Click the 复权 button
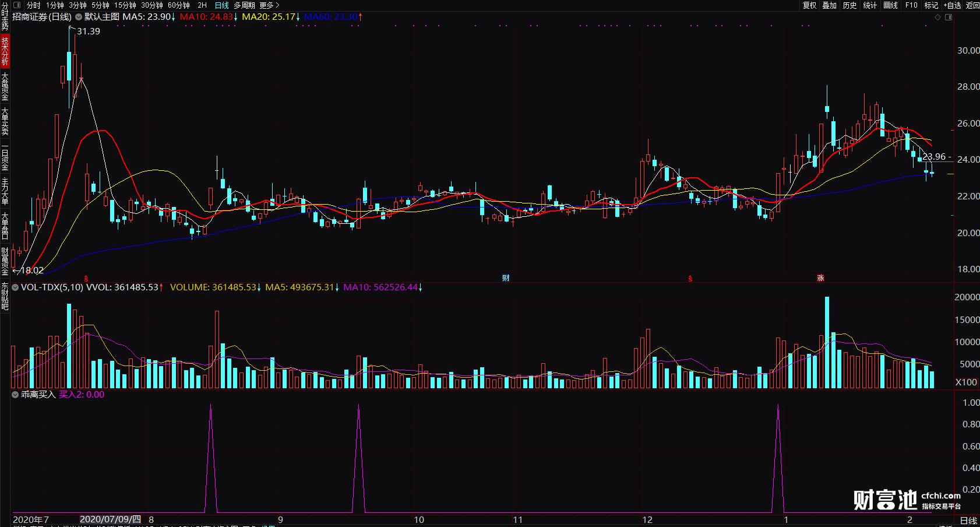 tap(810, 5)
